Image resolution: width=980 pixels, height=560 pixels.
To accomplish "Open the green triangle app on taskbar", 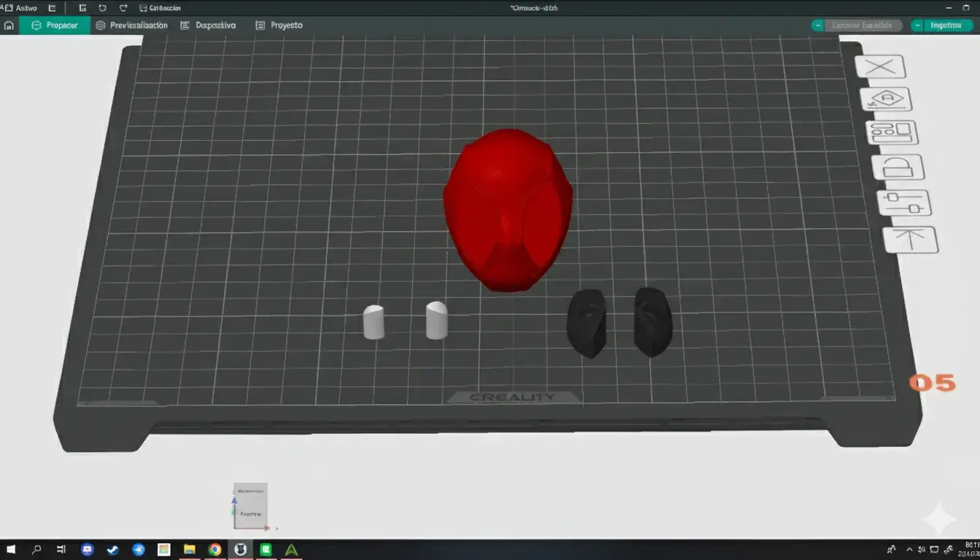I will 292,550.
